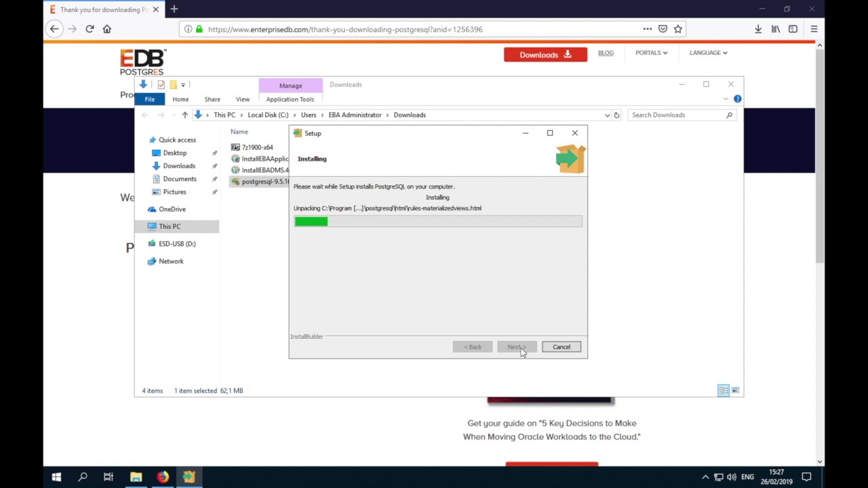
Task: Select Quick access in navigation pane
Action: [x=177, y=140]
